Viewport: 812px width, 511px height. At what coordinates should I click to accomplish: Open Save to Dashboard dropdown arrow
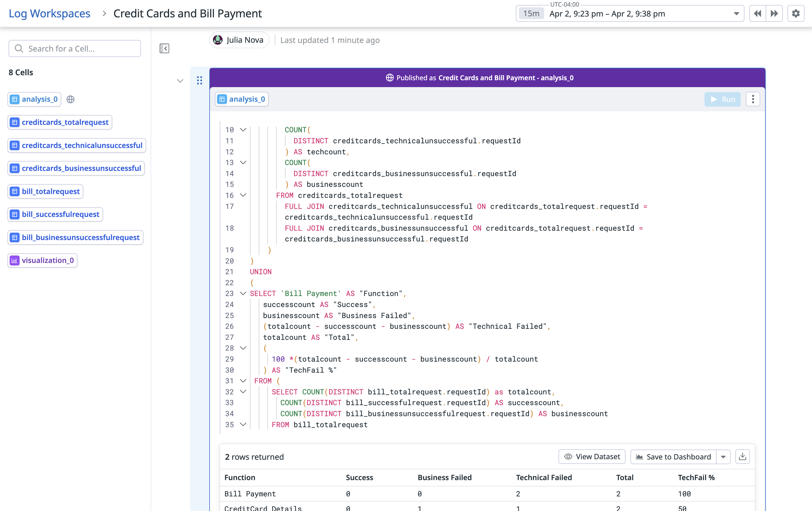723,457
